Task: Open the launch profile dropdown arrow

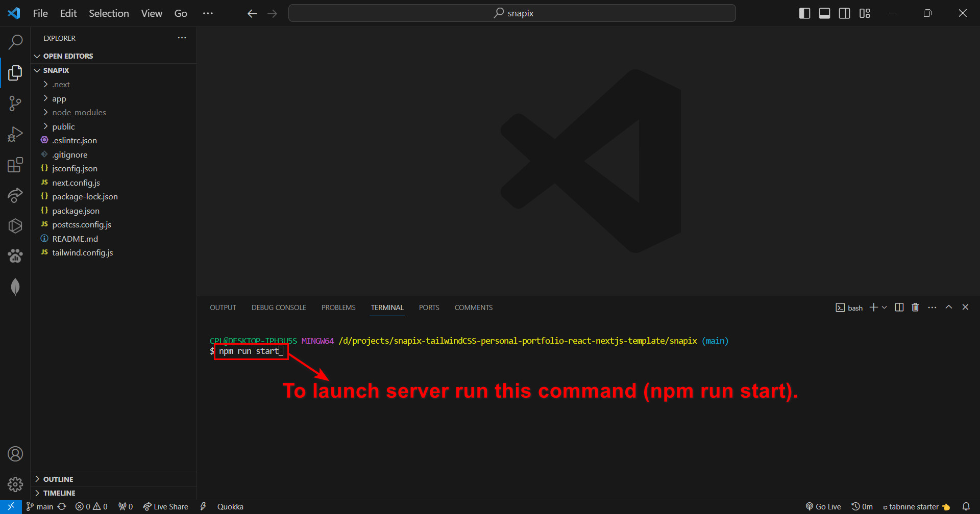Action: click(885, 307)
